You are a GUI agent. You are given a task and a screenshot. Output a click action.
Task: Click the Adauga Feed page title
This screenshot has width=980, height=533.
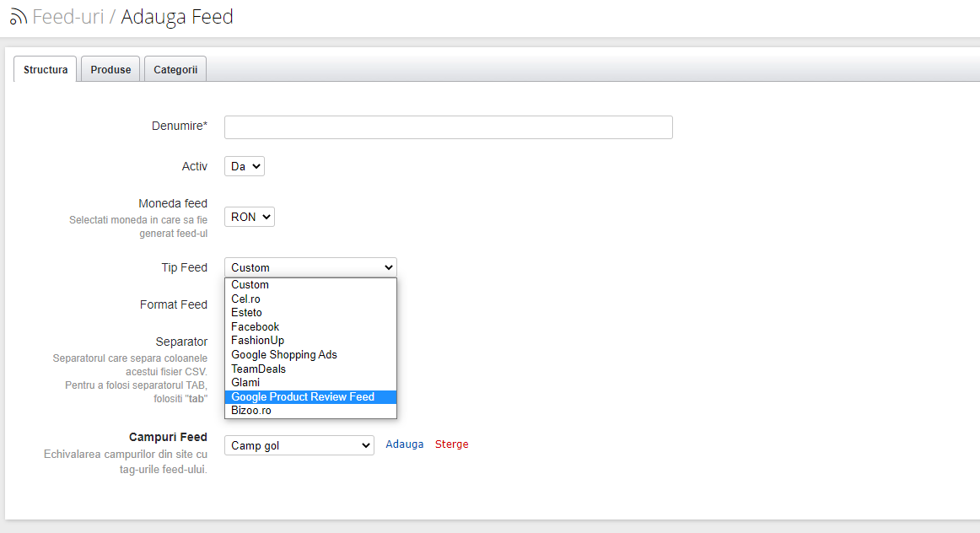pos(177,16)
